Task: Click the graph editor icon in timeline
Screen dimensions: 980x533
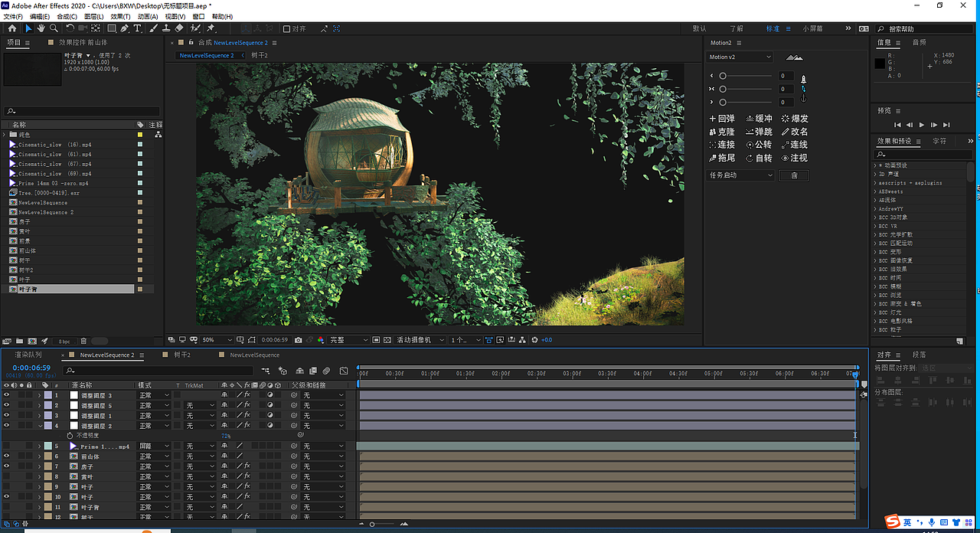Action: tap(344, 371)
